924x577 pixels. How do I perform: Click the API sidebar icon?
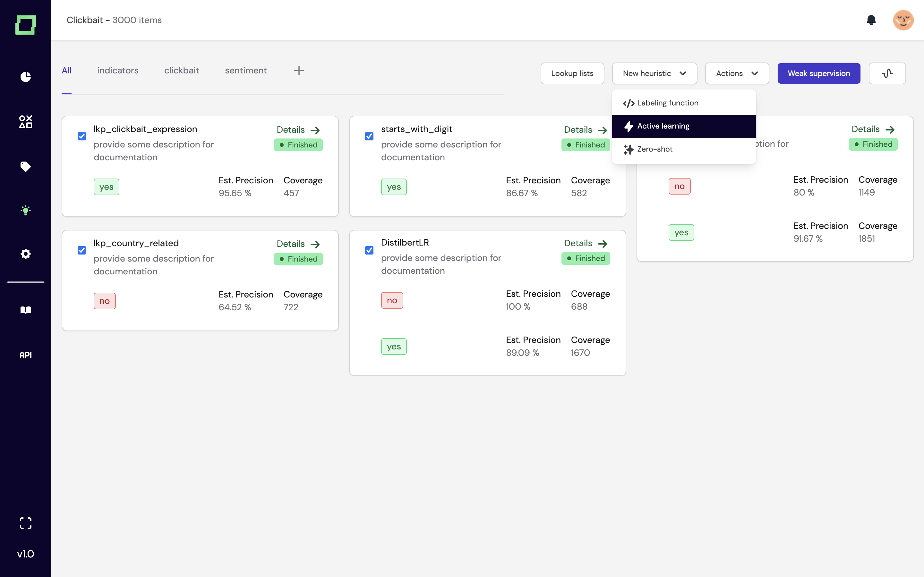(x=26, y=355)
